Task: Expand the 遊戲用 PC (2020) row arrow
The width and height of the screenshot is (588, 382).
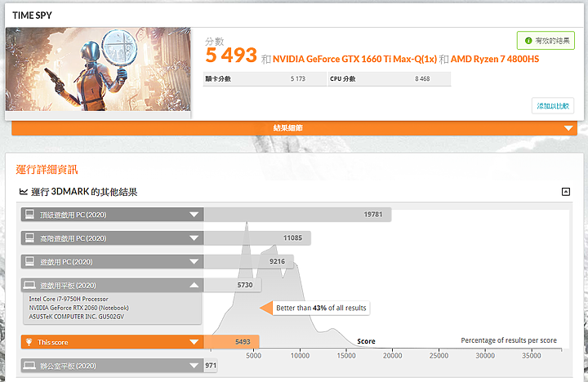Action: click(194, 262)
